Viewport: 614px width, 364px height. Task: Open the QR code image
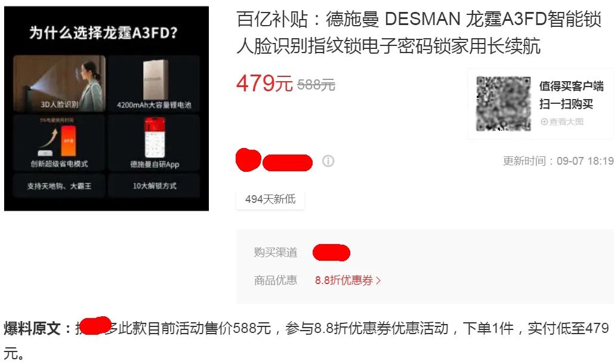pos(503,104)
